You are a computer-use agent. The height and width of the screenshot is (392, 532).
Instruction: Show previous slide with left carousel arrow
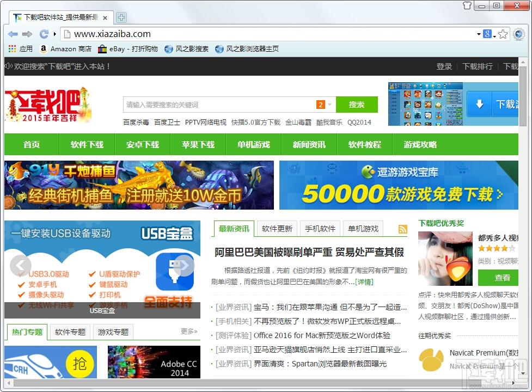(21, 266)
